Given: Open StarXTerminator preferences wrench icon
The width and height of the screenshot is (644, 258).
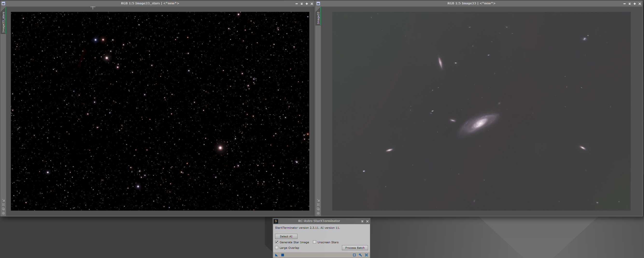Looking at the screenshot, I should (x=360, y=255).
